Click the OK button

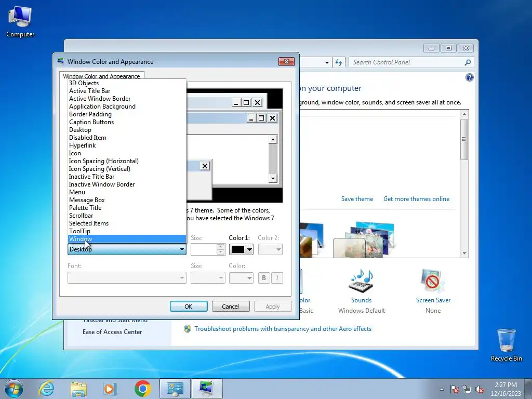189,307
